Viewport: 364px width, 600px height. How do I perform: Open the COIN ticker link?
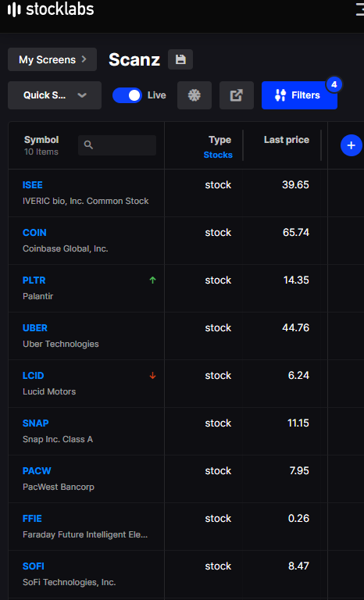[x=34, y=233]
